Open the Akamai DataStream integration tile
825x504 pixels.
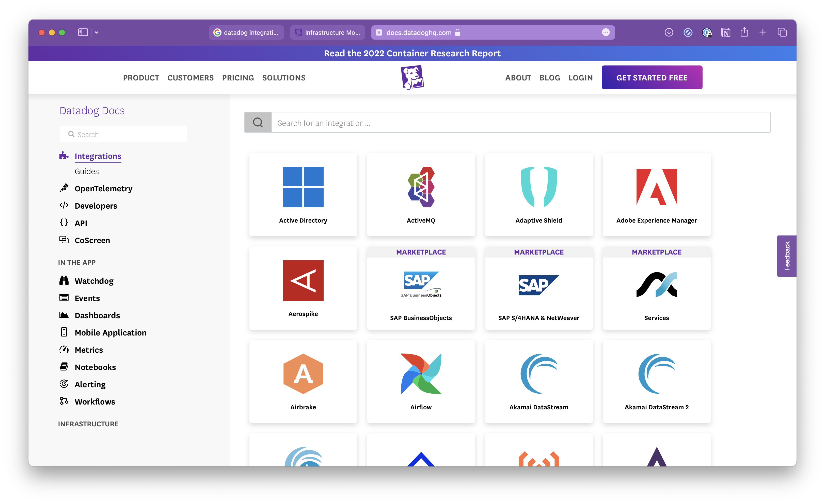539,381
